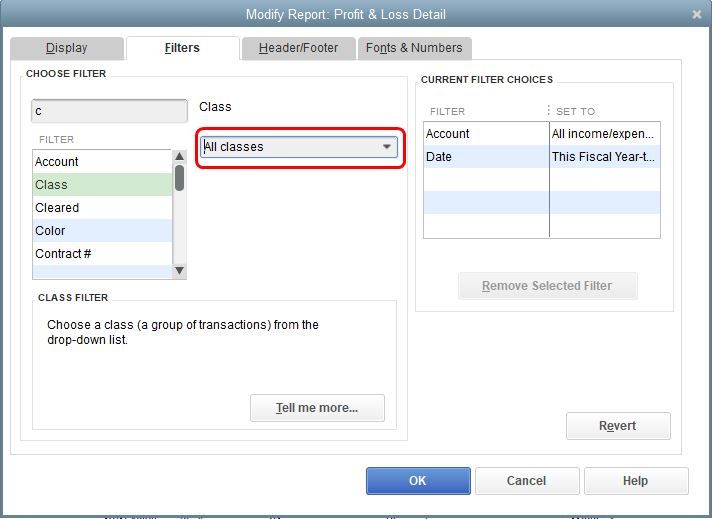Switch to the Header/Footer tab
This screenshot has height=519, width=712.
[298, 48]
